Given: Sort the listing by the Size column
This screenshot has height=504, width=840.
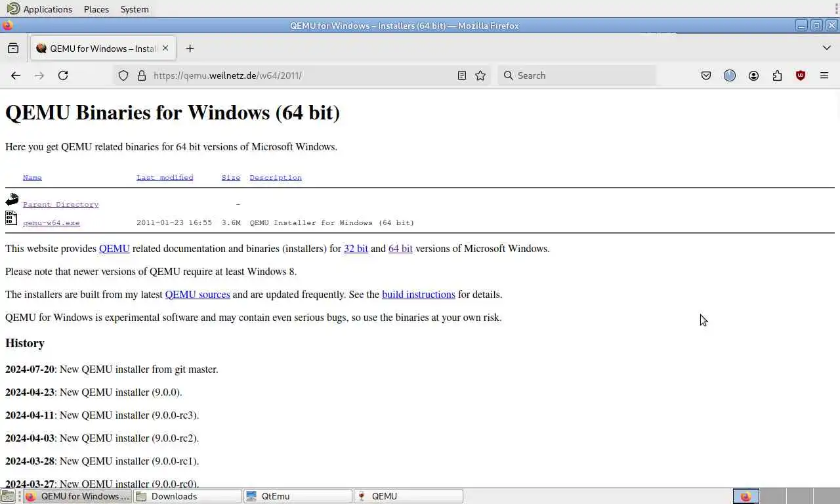Looking at the screenshot, I should click(x=231, y=178).
